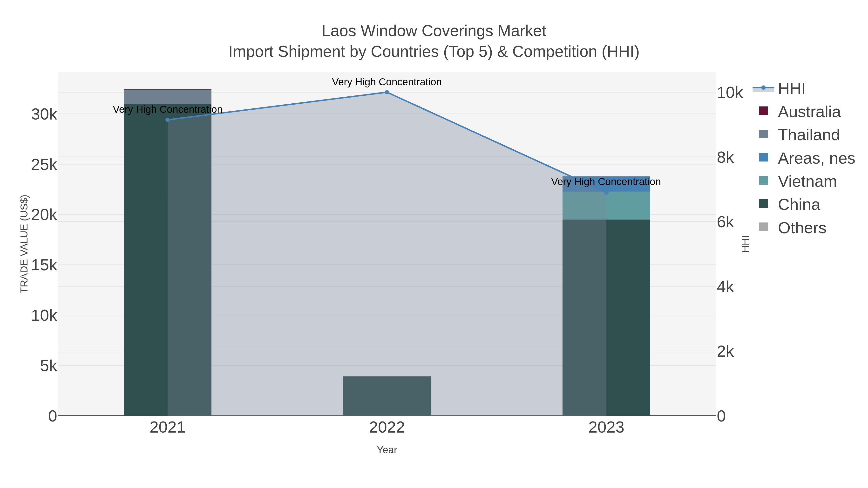
Task: Click the TRADE VALUE (US$) axis title
Action: (x=24, y=244)
